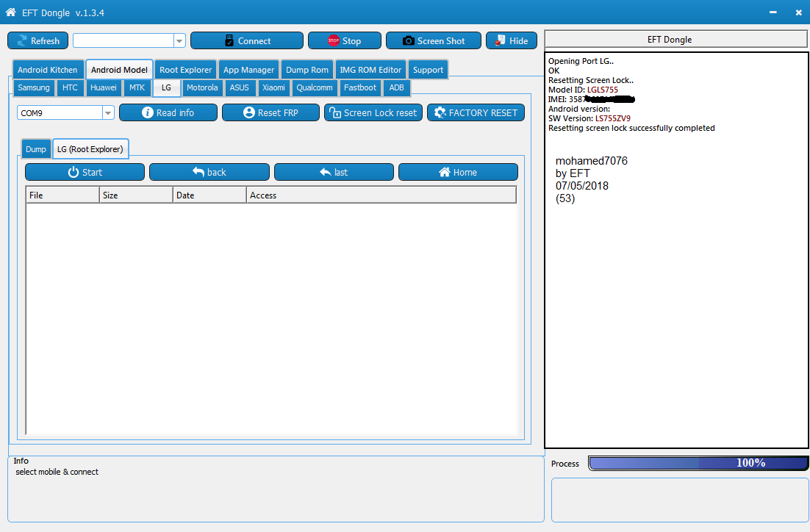This screenshot has width=810, height=532.
Task: Select the HTC brand tab
Action: click(x=70, y=87)
